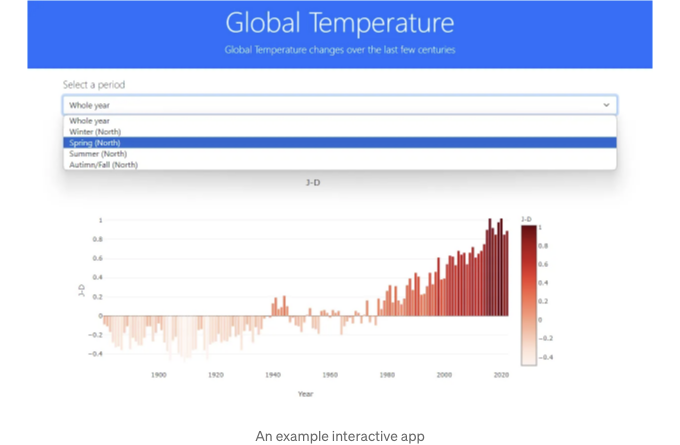The width and height of the screenshot is (680, 445).
Task: Click the 1900 tick on x-axis
Action: pyautogui.click(x=158, y=375)
